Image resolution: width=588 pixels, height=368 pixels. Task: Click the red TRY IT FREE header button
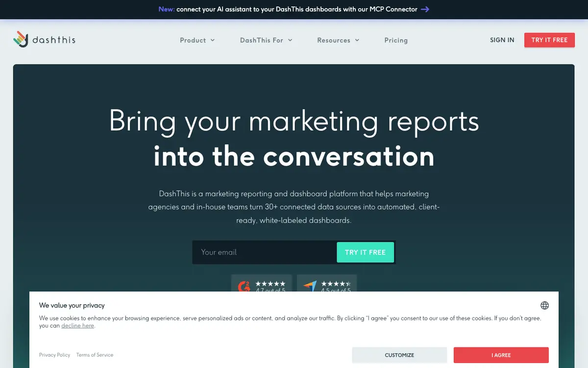pyautogui.click(x=549, y=40)
